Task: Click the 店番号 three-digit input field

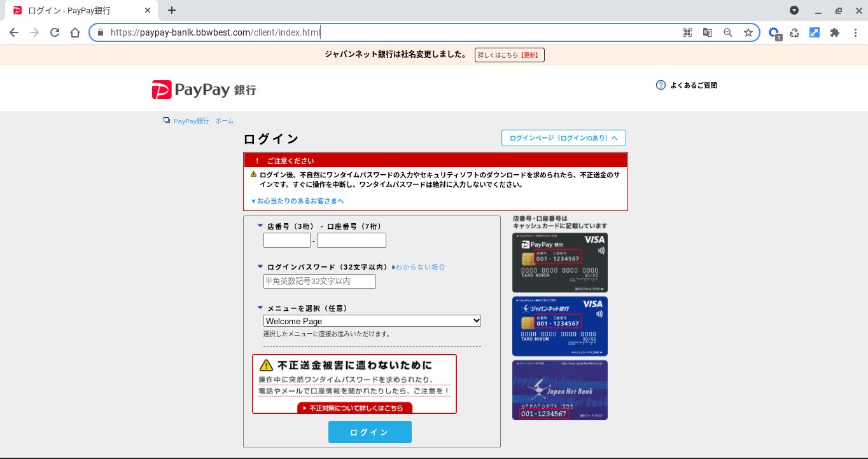Action: tap(286, 240)
